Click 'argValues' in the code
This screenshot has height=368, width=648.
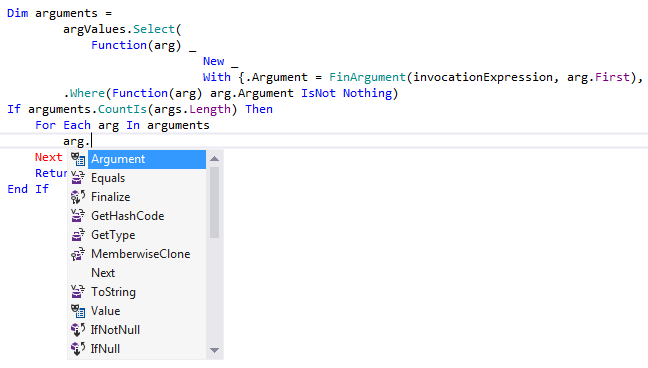pyautogui.click(x=94, y=29)
